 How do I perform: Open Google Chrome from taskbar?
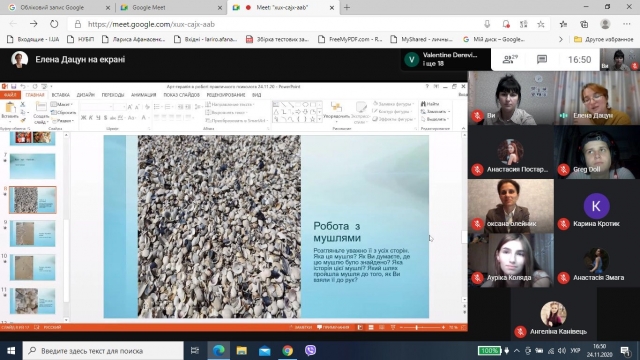click(287, 351)
